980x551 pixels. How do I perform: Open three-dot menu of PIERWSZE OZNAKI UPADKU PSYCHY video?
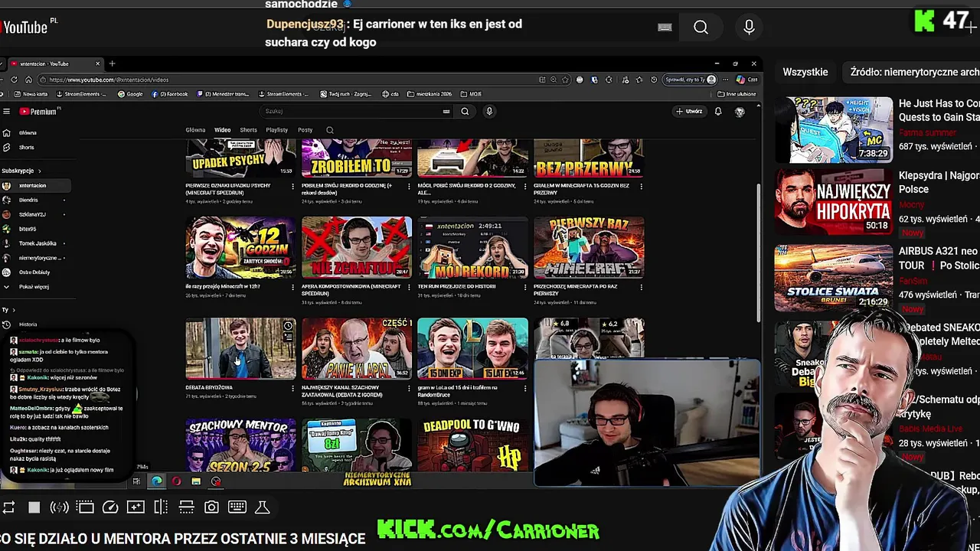tap(292, 186)
